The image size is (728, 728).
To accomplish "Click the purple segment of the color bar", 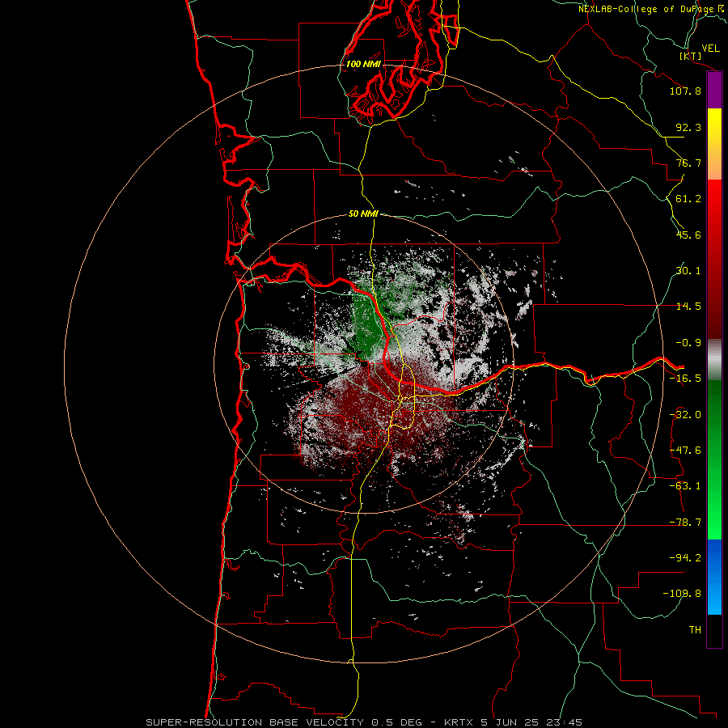I will click(x=714, y=91).
